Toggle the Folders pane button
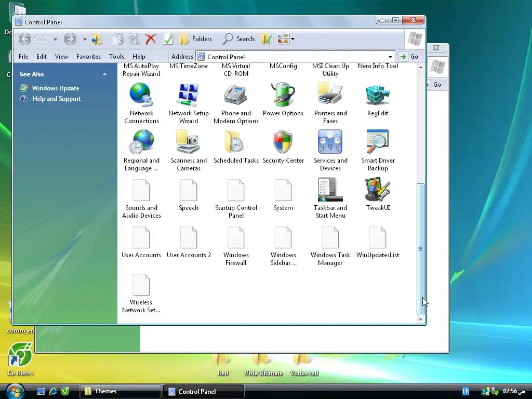The height and width of the screenshot is (399, 532). coord(195,39)
